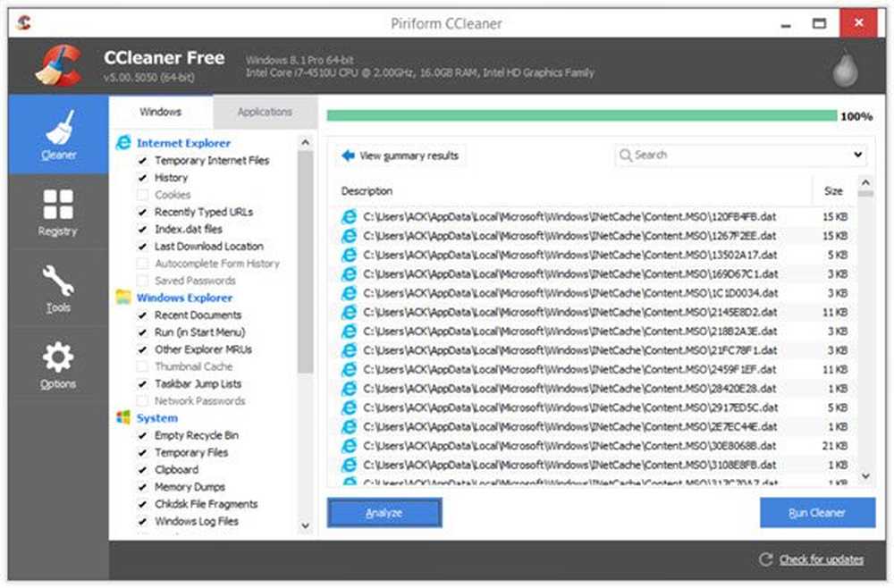
Task: Click the Check for updates link
Action: coord(821,559)
